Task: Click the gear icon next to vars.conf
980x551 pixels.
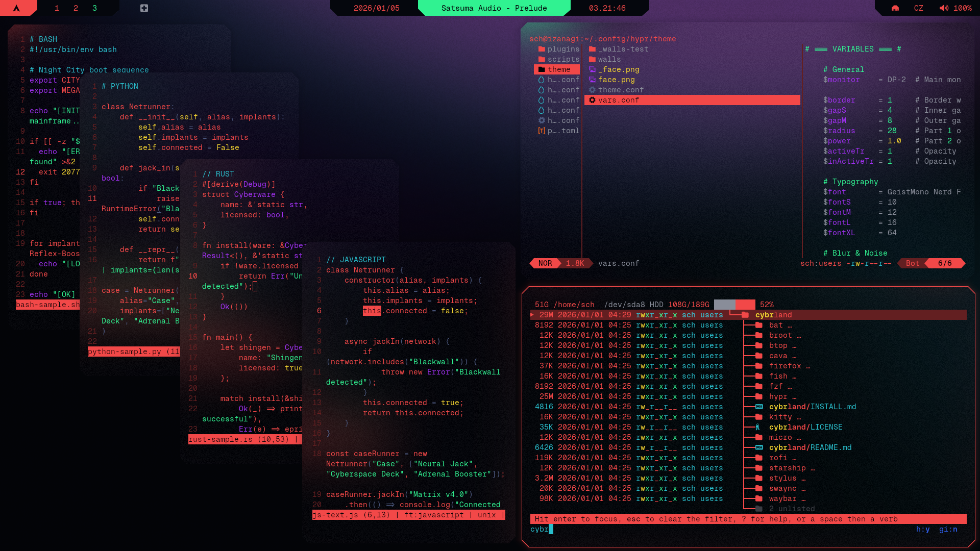Action: tap(592, 100)
